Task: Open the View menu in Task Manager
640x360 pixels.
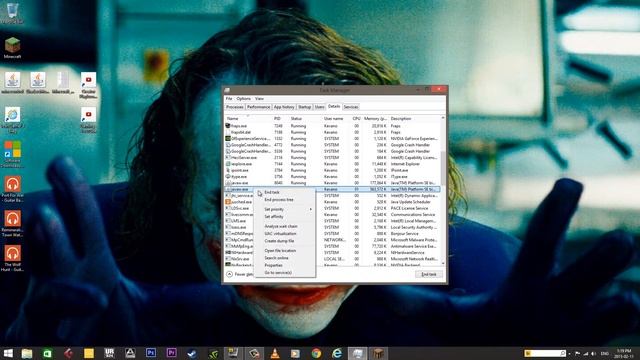Action: (259, 99)
